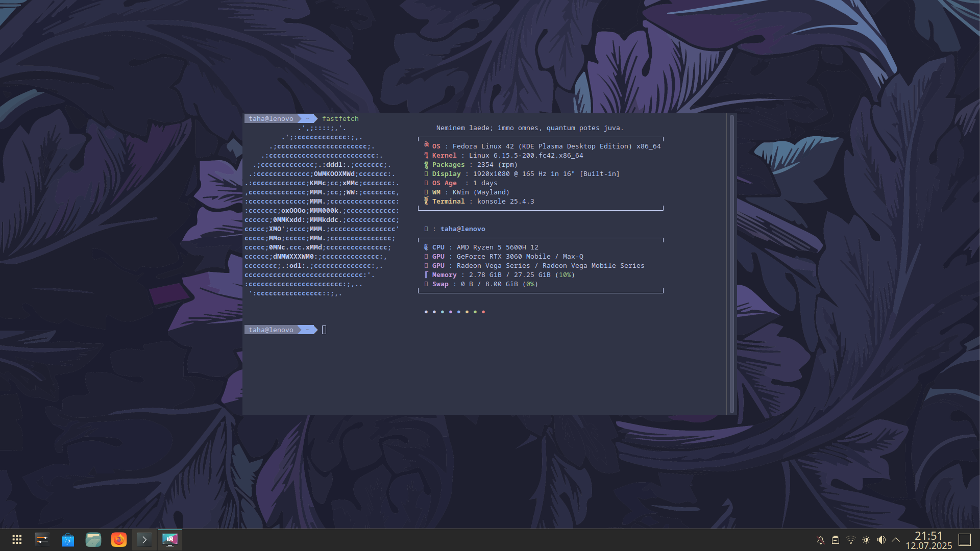The image size is (980, 551).
Task: Click the terminal cursor at the prompt
Action: click(x=324, y=330)
